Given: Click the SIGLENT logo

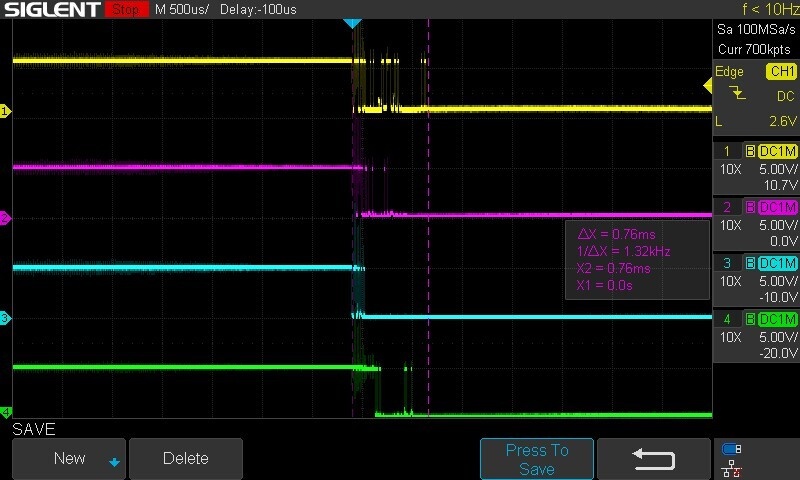Looking at the screenshot, I should point(52,9).
